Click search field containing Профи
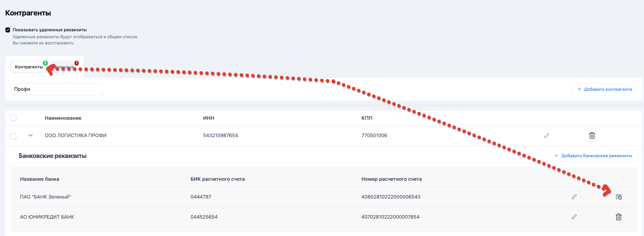The image size is (644, 236). click(x=56, y=89)
